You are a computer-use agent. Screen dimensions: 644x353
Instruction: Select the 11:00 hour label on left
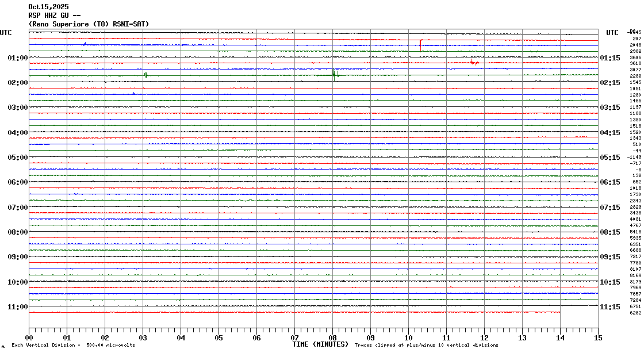[x=18, y=307]
